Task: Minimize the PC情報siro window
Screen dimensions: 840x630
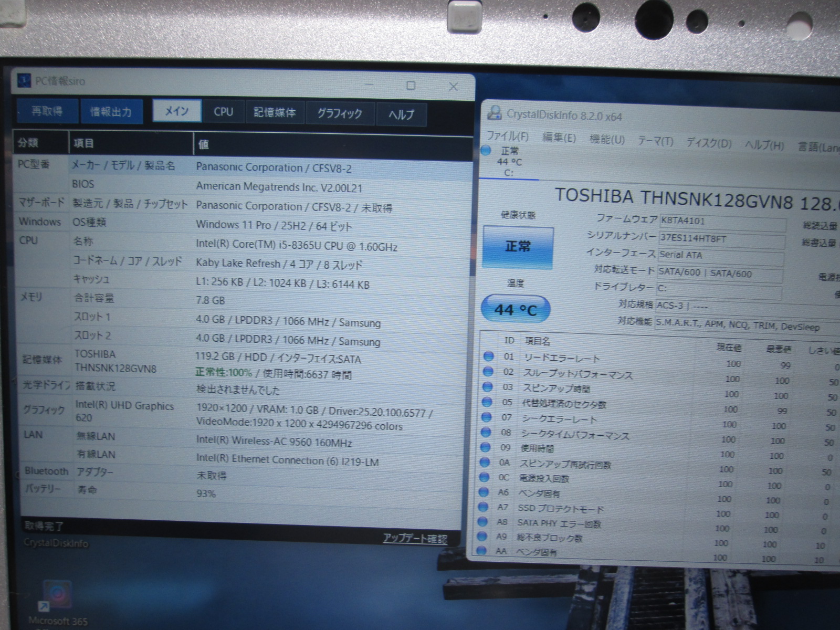Action: coord(369,85)
